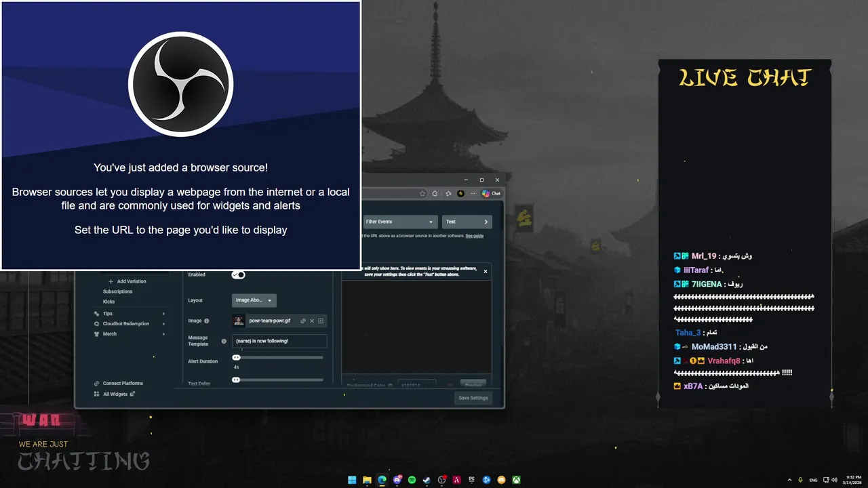This screenshot has width=868, height=488.
Task: Select Kicks in the alert list
Action: [x=108, y=302]
